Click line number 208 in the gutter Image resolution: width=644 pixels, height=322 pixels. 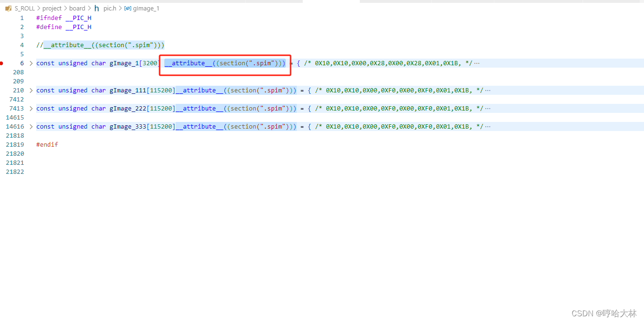(x=19, y=72)
